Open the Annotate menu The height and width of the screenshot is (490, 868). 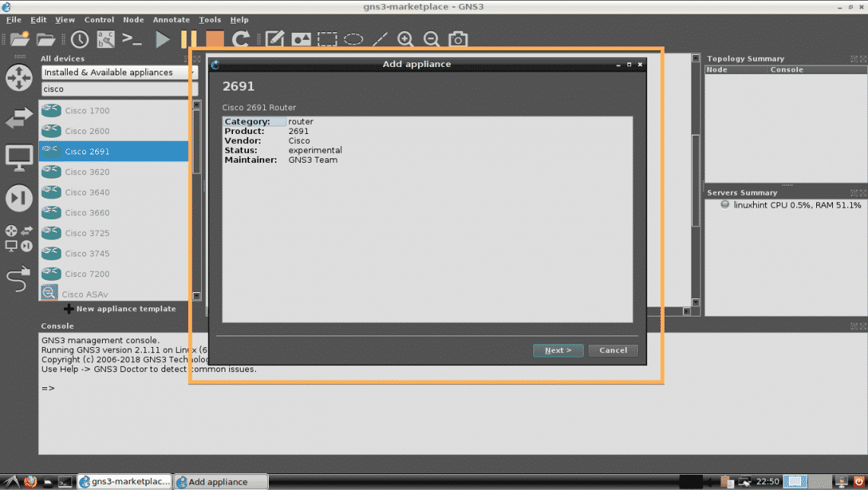171,20
